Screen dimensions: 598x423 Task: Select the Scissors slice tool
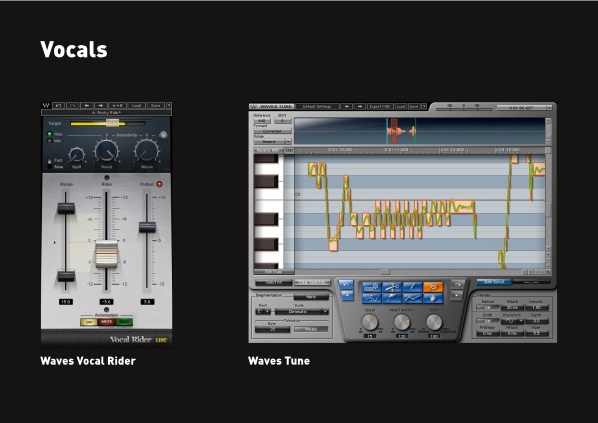click(392, 287)
